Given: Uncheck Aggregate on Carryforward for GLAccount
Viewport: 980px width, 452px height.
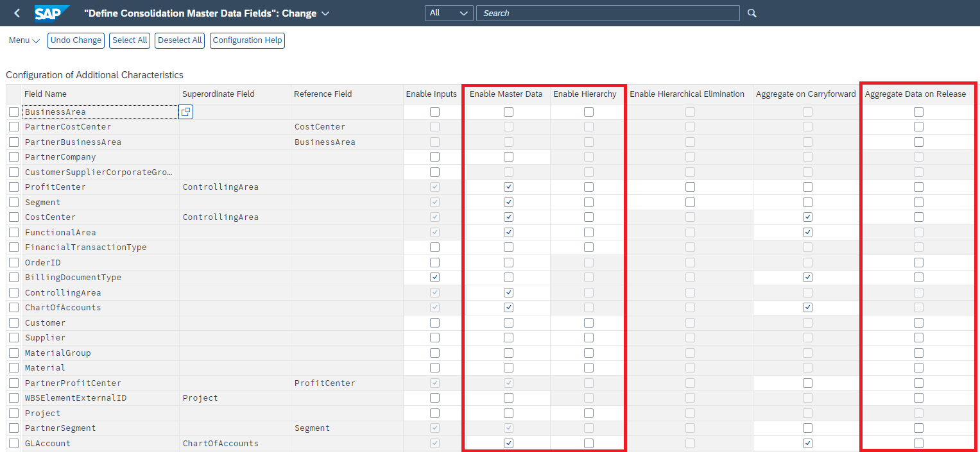Looking at the screenshot, I should (807, 443).
